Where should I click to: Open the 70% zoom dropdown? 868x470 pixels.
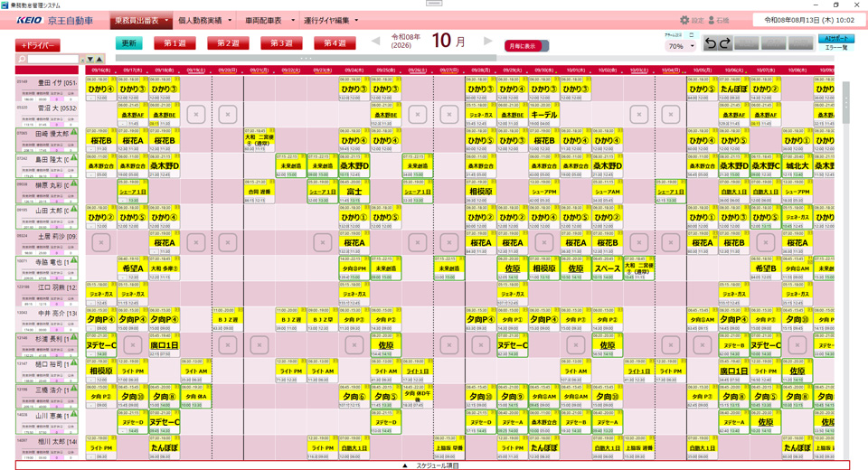pyautogui.click(x=680, y=46)
